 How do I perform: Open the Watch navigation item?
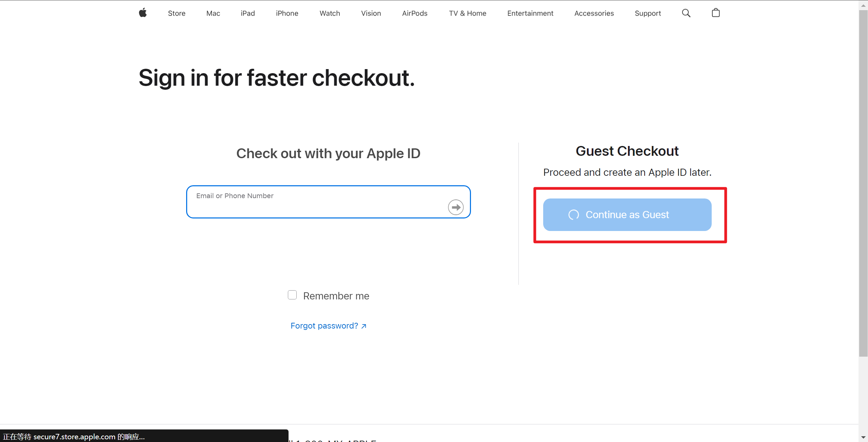point(330,13)
